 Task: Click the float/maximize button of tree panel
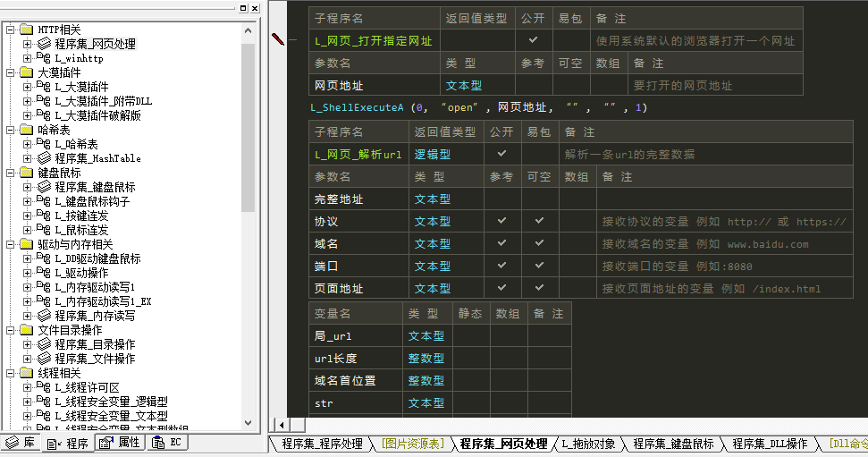[243, 8]
